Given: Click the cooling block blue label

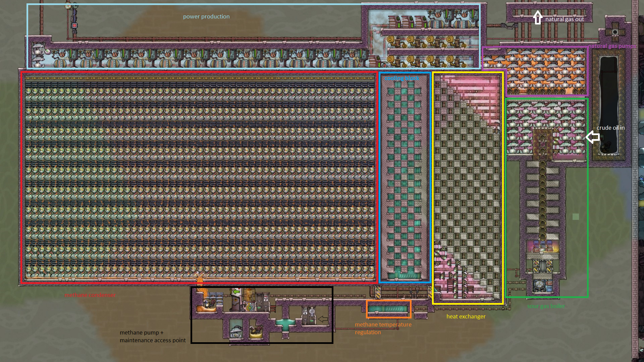Looking at the screenshot, I should point(402,78).
